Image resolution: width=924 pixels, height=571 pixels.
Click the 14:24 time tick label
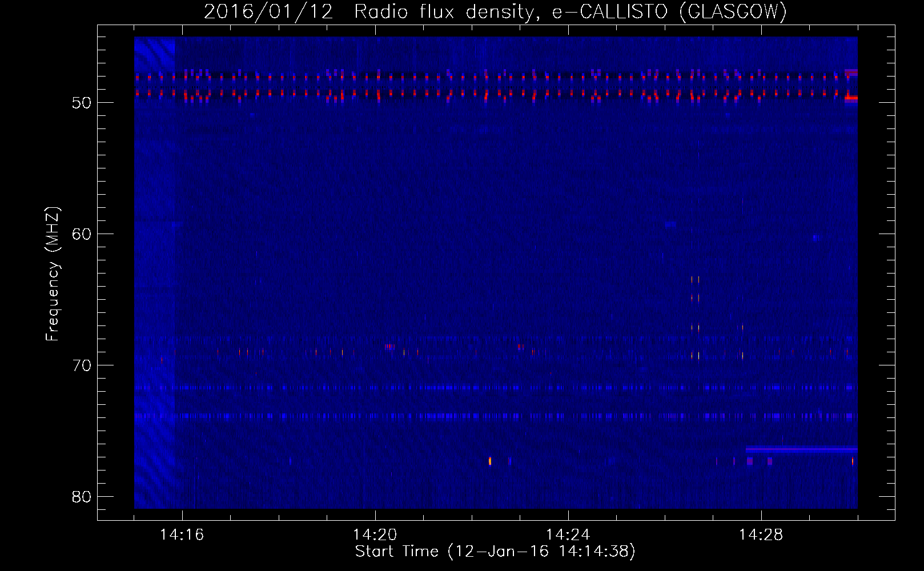click(568, 535)
